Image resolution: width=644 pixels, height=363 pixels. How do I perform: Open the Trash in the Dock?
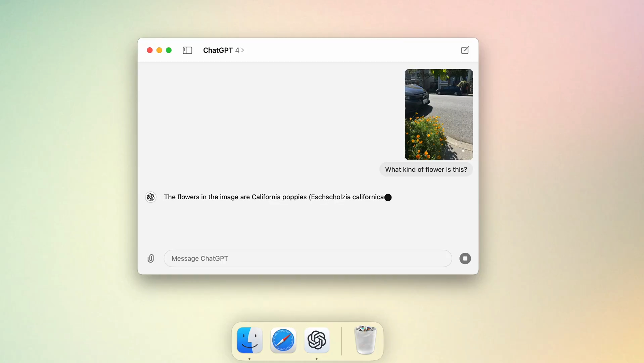(365, 340)
